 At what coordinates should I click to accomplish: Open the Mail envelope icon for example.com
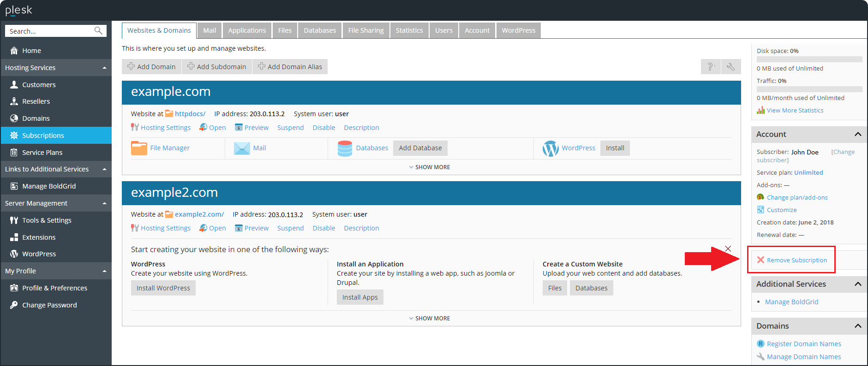(242, 148)
